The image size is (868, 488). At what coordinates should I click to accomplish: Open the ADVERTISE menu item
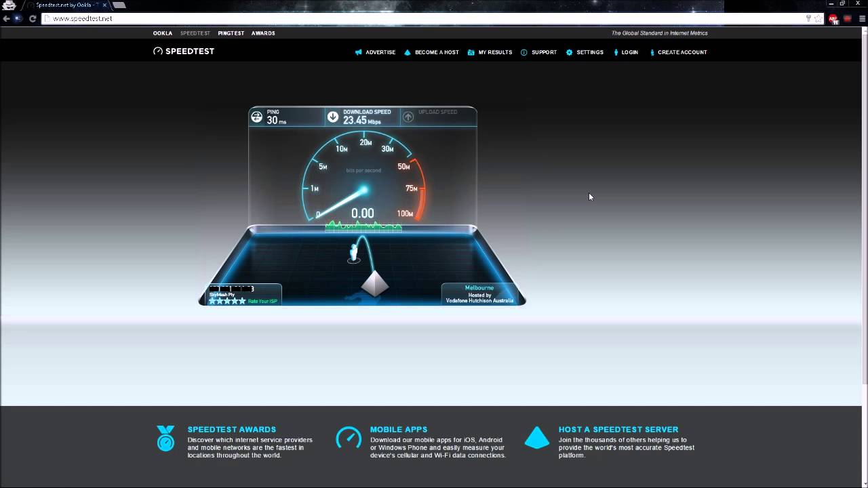[x=380, y=52]
